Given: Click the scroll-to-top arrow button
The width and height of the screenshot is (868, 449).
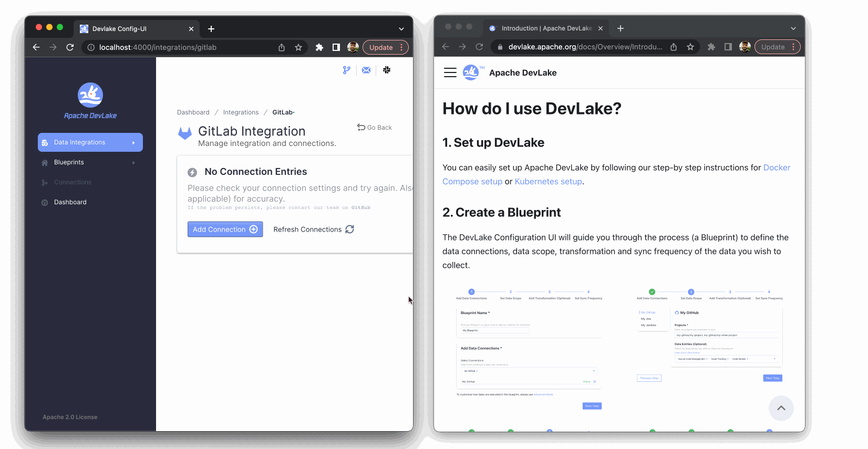Looking at the screenshot, I should tap(781, 408).
